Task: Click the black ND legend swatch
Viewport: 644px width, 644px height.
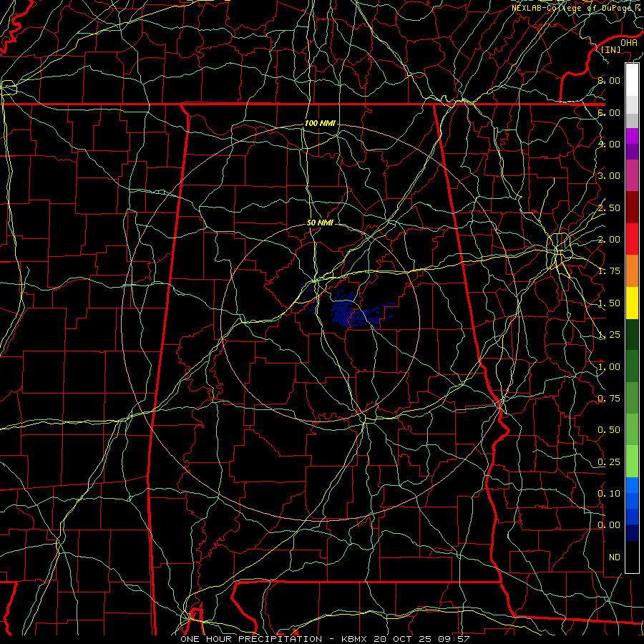Action: [x=632, y=557]
